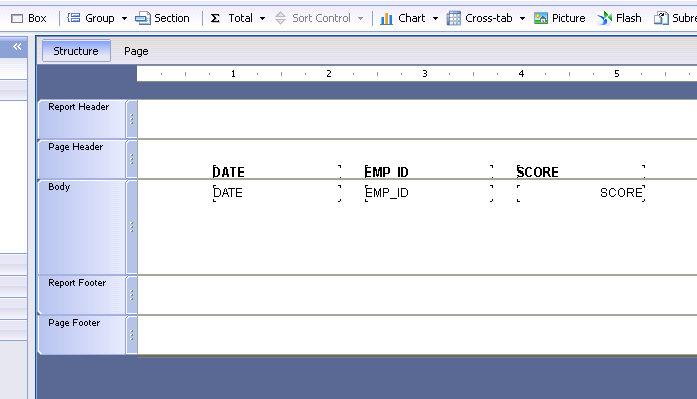Select the Body section label
697x399 pixels.
pyautogui.click(x=59, y=187)
